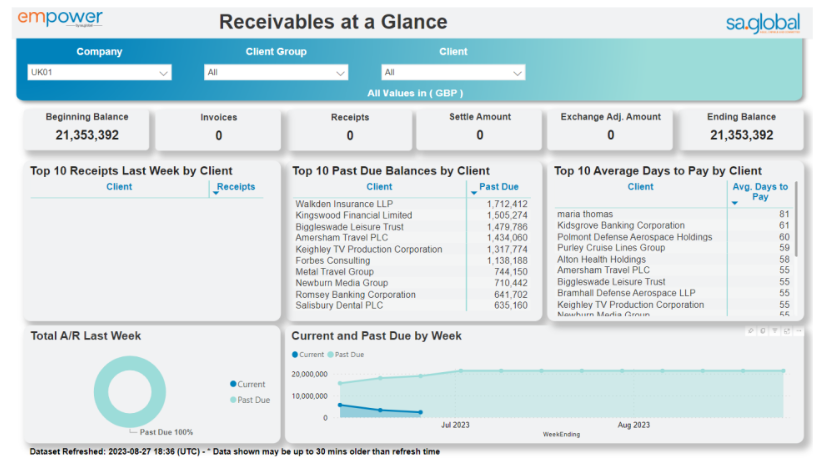Click the Dataset Refreshed timestamp text
Screen dimensions: 829x466
pyautogui.click(x=235, y=451)
